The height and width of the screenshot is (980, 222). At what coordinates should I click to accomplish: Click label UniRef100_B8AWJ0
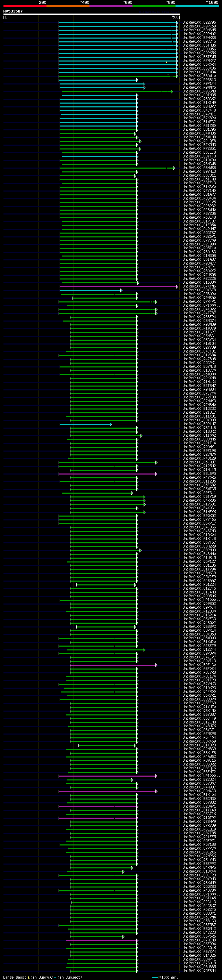pyautogui.click(x=199, y=76)
